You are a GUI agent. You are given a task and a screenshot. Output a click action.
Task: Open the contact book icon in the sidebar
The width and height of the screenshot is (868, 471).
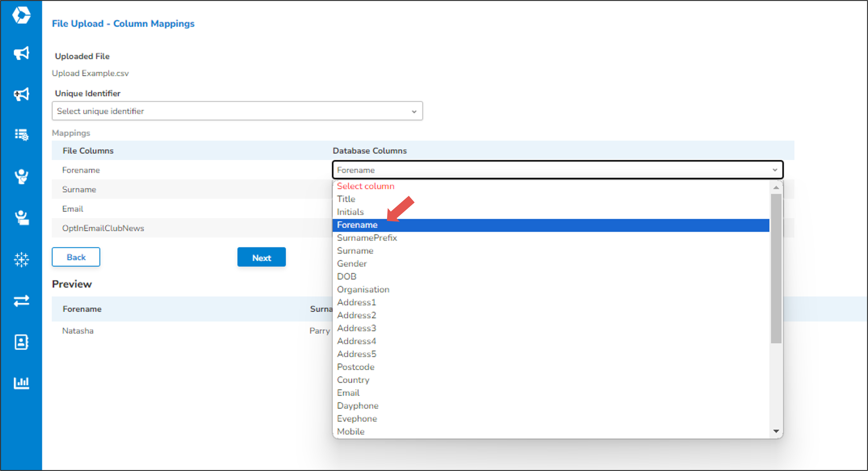[x=21, y=342]
